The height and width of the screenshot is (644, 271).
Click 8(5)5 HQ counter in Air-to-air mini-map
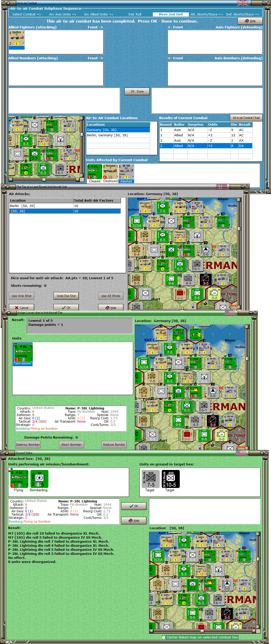pos(17,155)
